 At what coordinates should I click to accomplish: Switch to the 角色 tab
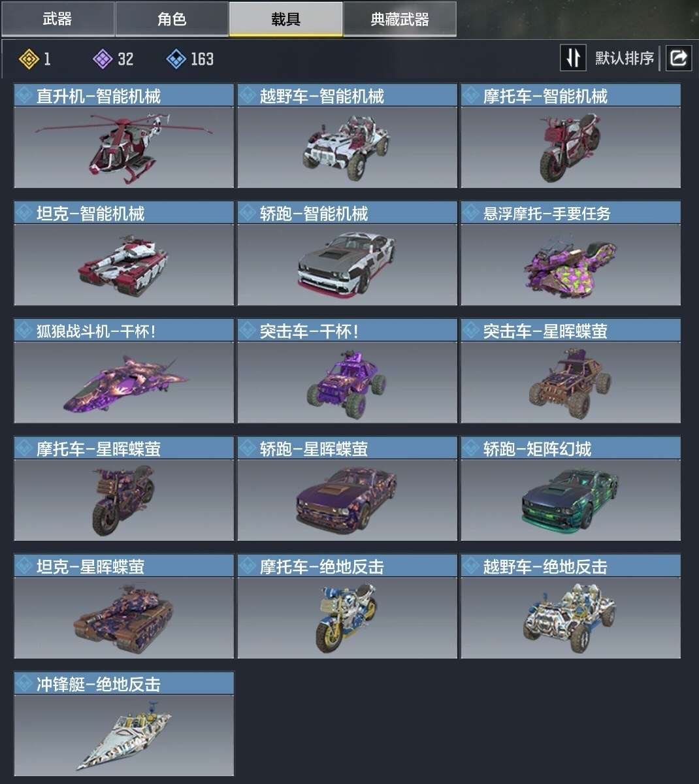172,19
